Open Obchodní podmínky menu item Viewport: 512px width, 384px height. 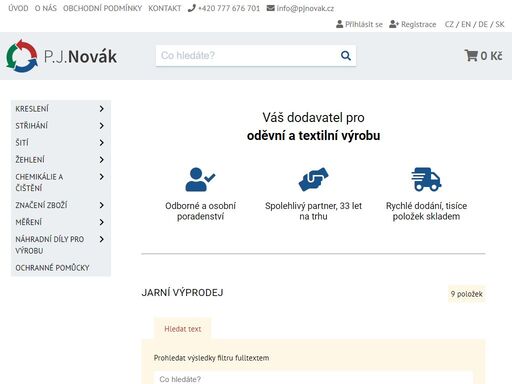[x=102, y=8]
